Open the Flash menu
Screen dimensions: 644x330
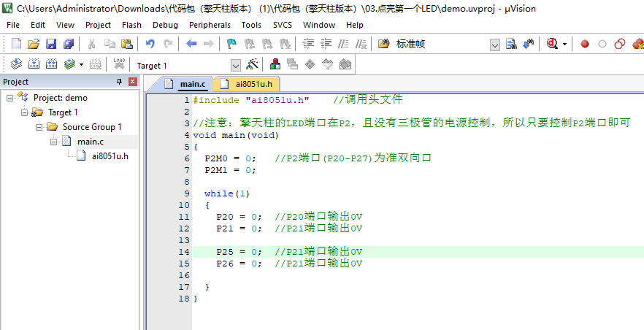(x=131, y=25)
